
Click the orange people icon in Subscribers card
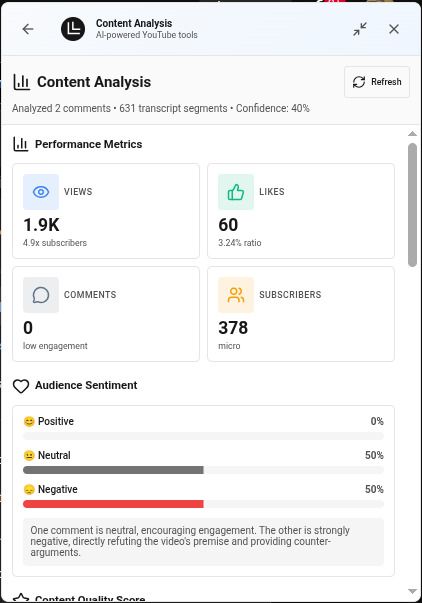[236, 295]
